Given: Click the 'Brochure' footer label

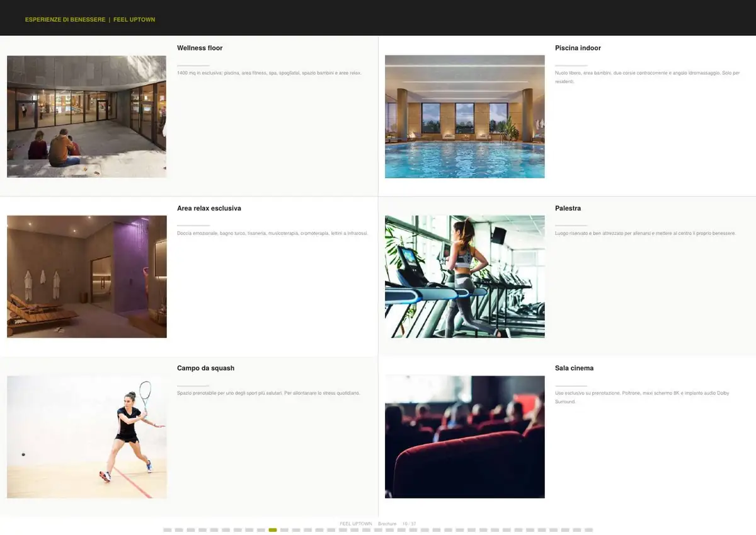Looking at the screenshot, I should pyautogui.click(x=387, y=524).
